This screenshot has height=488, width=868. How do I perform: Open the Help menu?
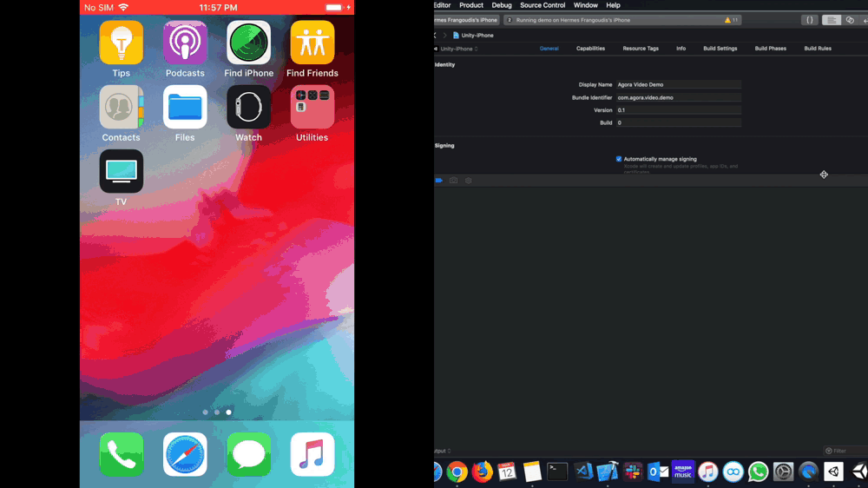613,5
